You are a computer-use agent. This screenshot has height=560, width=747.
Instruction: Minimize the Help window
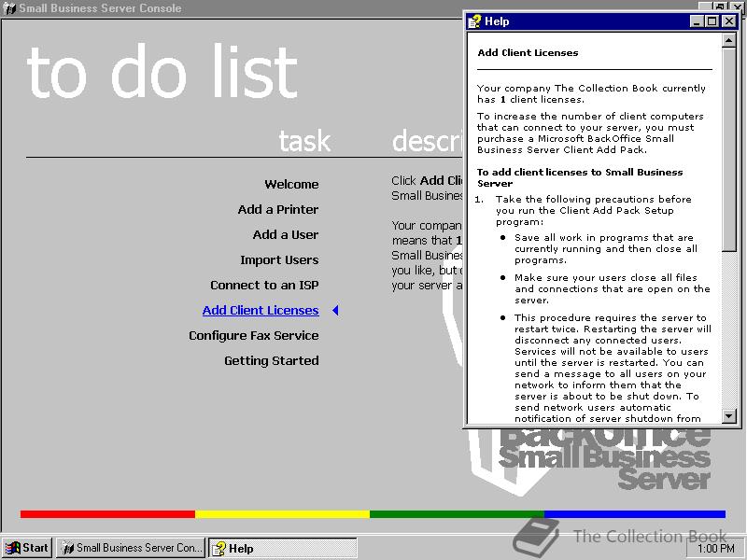click(x=697, y=21)
